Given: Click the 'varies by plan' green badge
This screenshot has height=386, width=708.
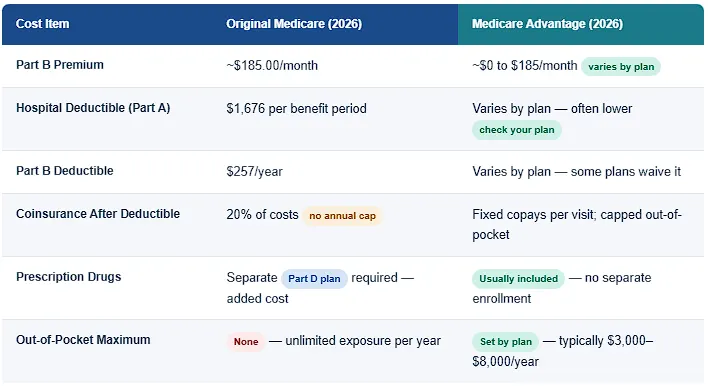Looking at the screenshot, I should click(x=621, y=67).
